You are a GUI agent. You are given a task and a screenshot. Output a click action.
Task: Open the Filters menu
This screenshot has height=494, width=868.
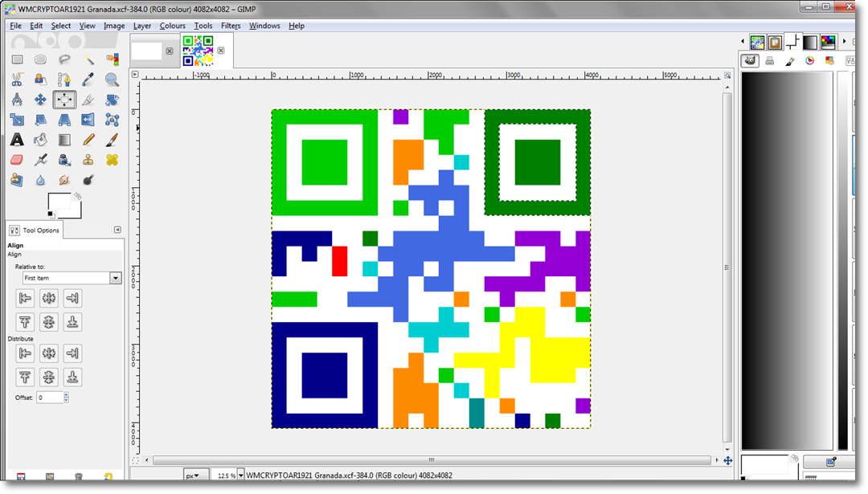coord(231,26)
